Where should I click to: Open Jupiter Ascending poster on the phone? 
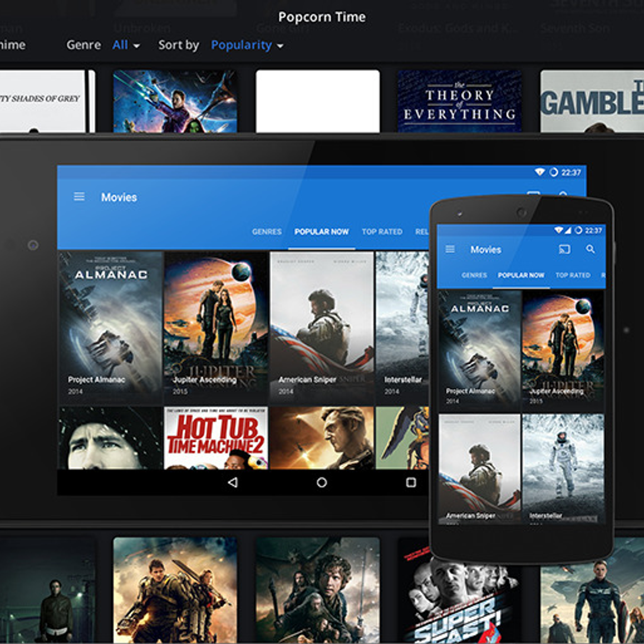(563, 351)
